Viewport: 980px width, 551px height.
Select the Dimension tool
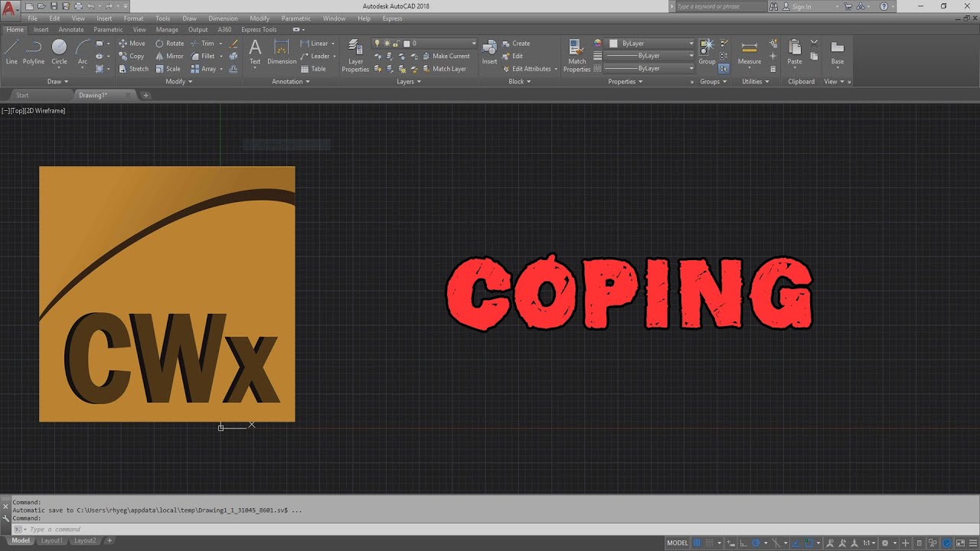282,52
